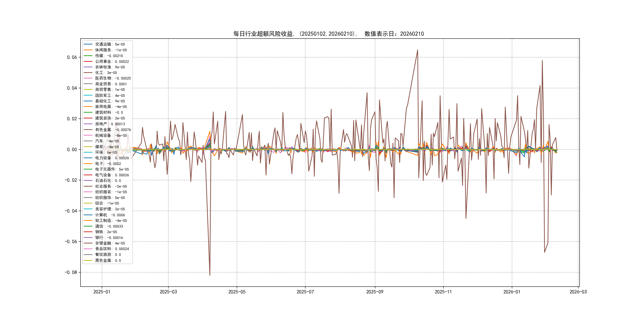Click the 银行 legend line swatch
Image resolution: width=644 pixels, height=322 pixels.
[x=88, y=238]
